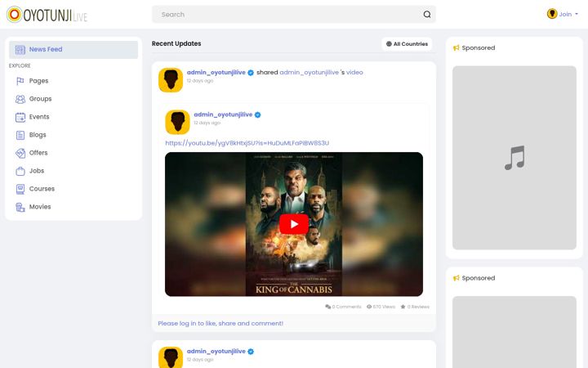Open admin_oyotunjilive name in shared post header

pos(216,73)
